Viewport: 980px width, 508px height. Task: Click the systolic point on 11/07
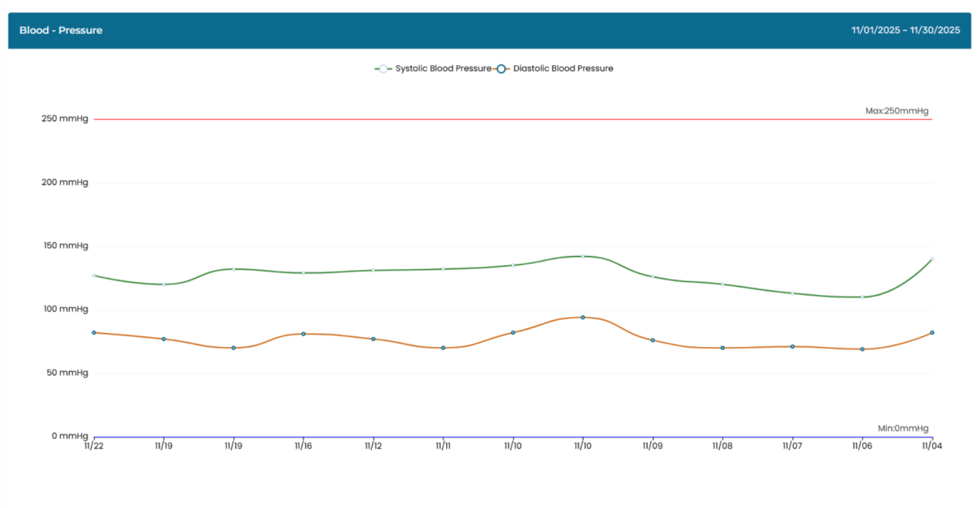792,293
